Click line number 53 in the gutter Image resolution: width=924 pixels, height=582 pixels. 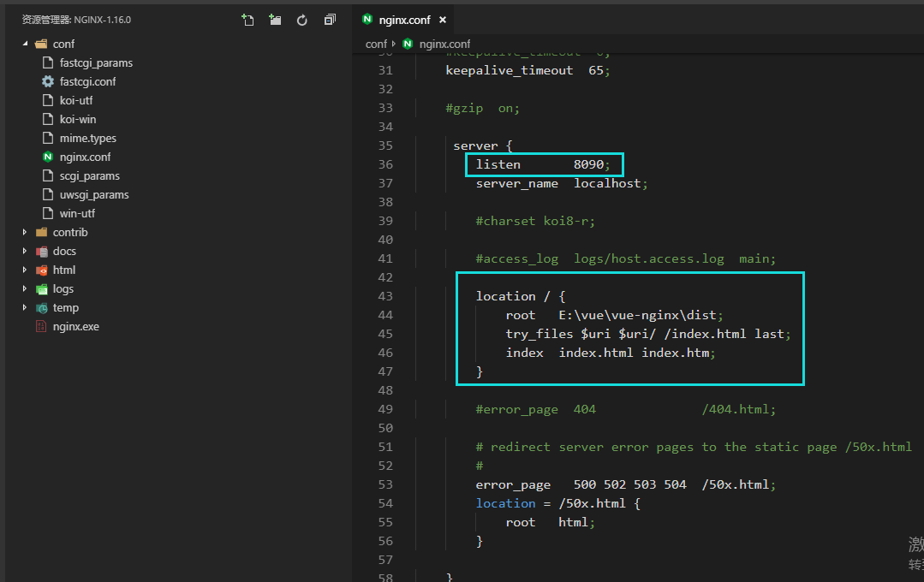tap(385, 484)
